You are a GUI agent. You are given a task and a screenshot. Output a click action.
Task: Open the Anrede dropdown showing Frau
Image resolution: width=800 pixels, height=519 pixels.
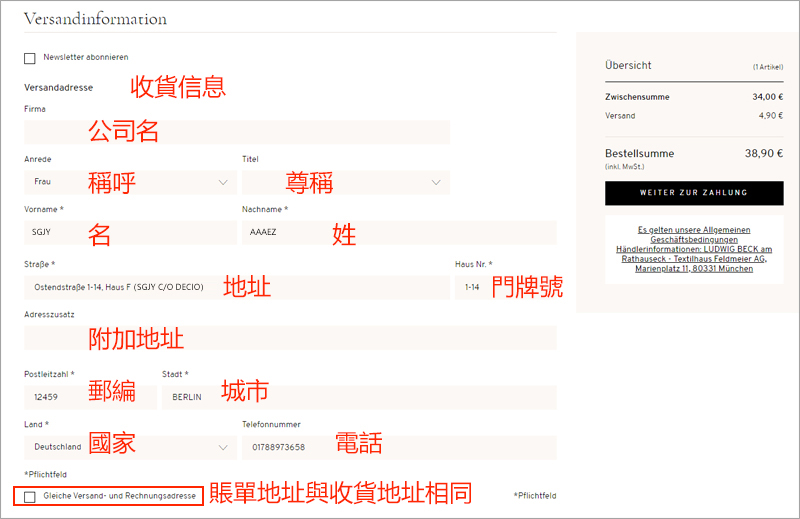(x=130, y=182)
